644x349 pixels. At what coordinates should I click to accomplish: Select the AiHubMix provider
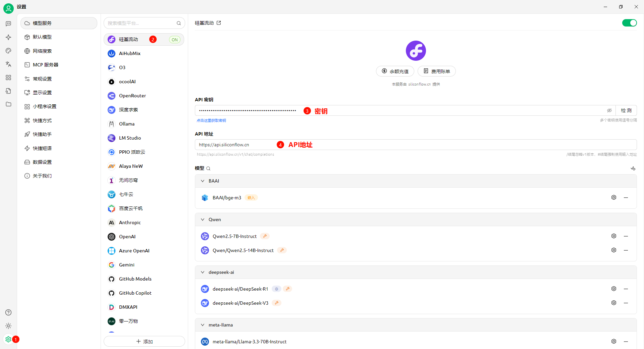click(144, 53)
